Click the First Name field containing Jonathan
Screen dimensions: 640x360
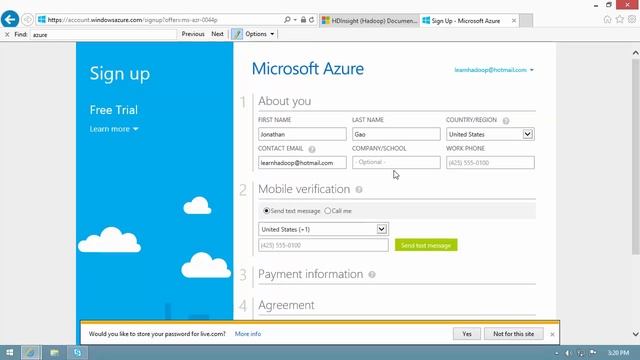pos(302,134)
